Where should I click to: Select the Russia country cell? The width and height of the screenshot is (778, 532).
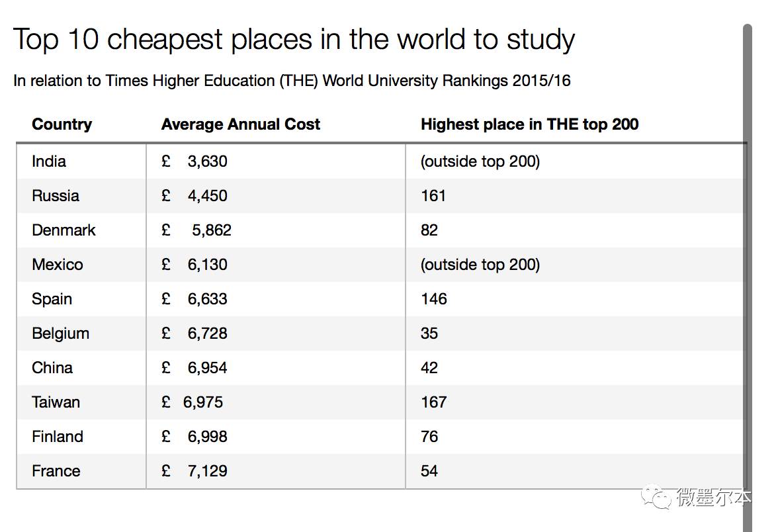(56, 196)
